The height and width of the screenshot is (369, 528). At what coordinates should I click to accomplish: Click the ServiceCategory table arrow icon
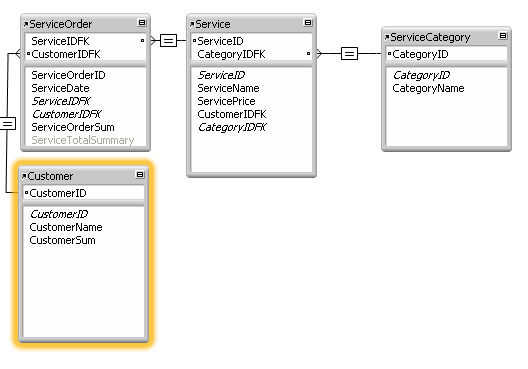pos(387,37)
